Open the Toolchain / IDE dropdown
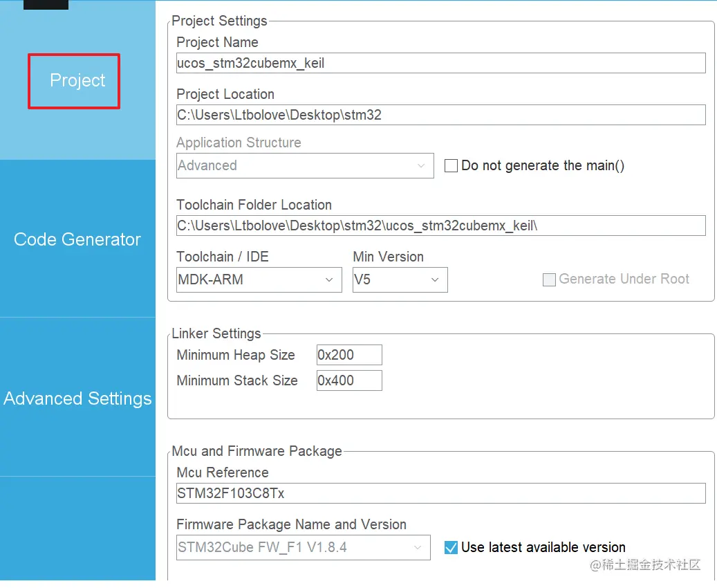This screenshot has height=588, width=717. [259, 280]
